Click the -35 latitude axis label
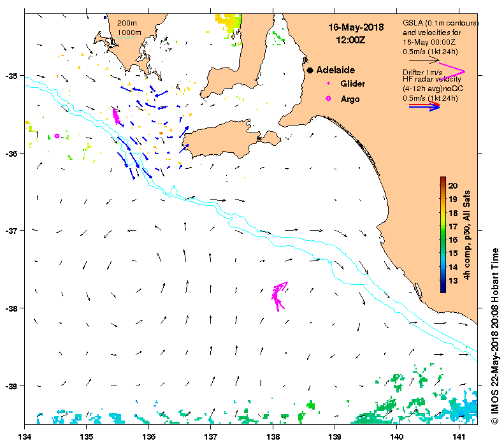504x446 pixels. pos(11,76)
